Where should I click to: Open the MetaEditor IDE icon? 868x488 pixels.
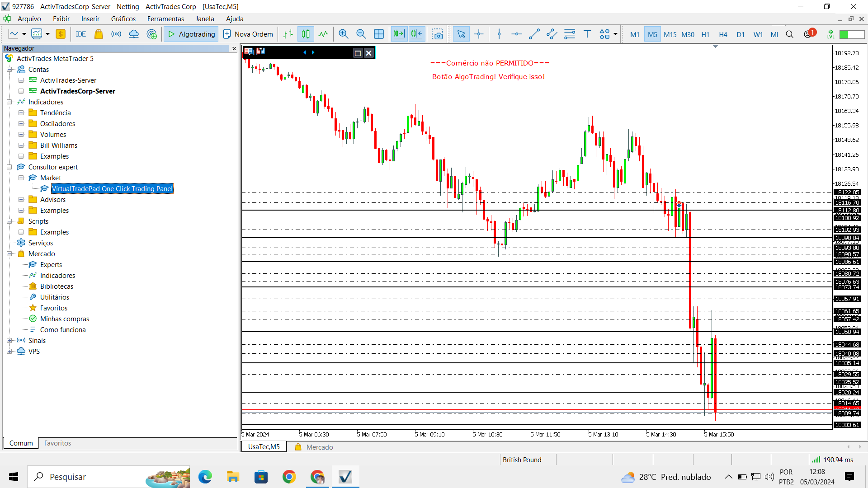pos(81,34)
